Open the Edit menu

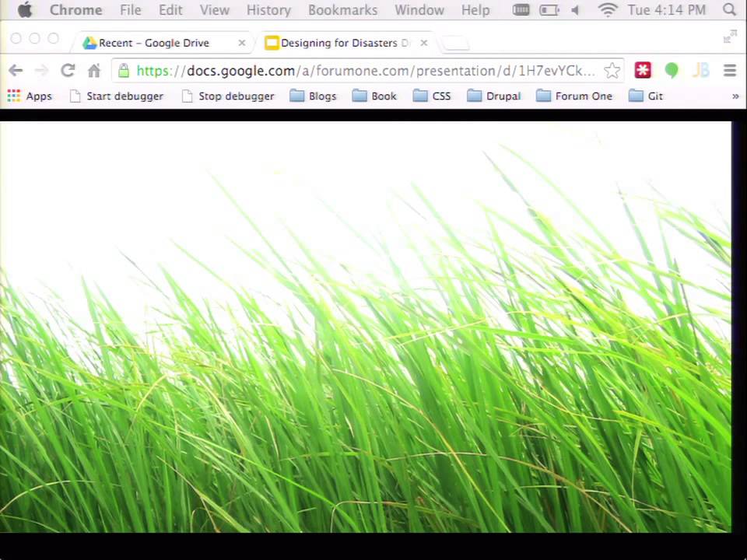(x=170, y=10)
